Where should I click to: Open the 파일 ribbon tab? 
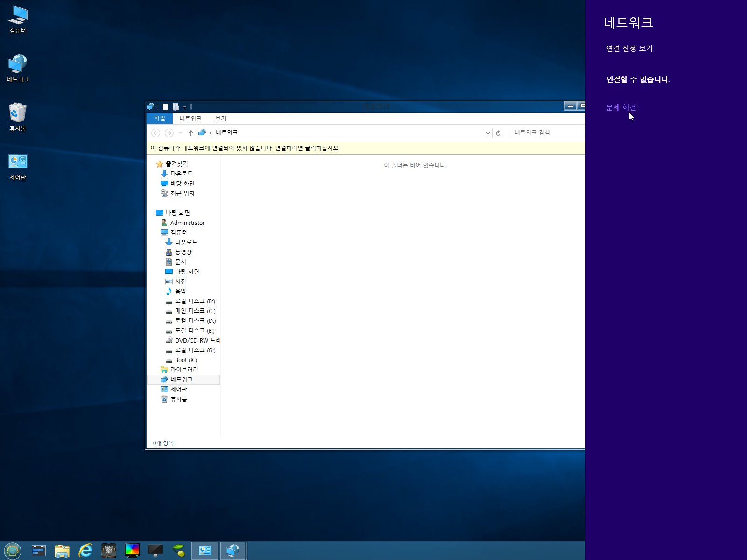160,119
